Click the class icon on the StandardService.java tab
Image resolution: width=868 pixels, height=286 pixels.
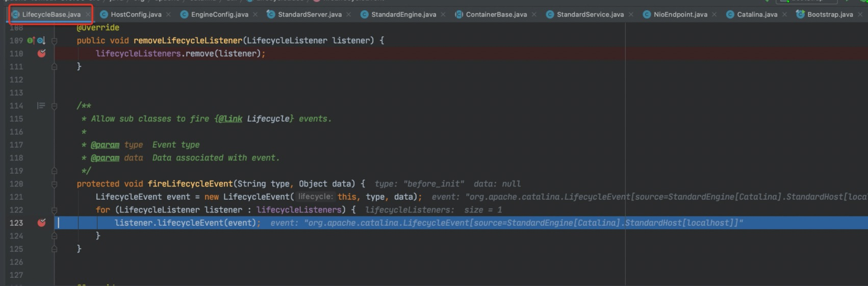550,14
